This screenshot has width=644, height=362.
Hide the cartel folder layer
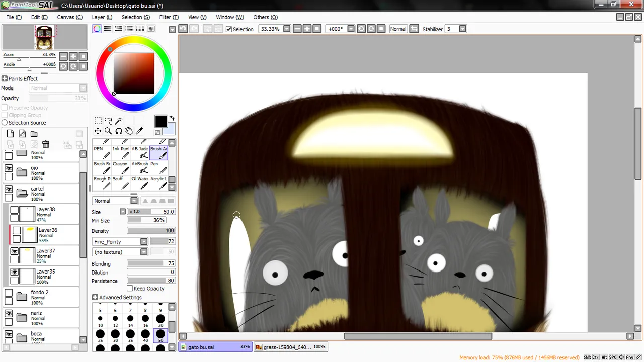[x=9, y=190]
